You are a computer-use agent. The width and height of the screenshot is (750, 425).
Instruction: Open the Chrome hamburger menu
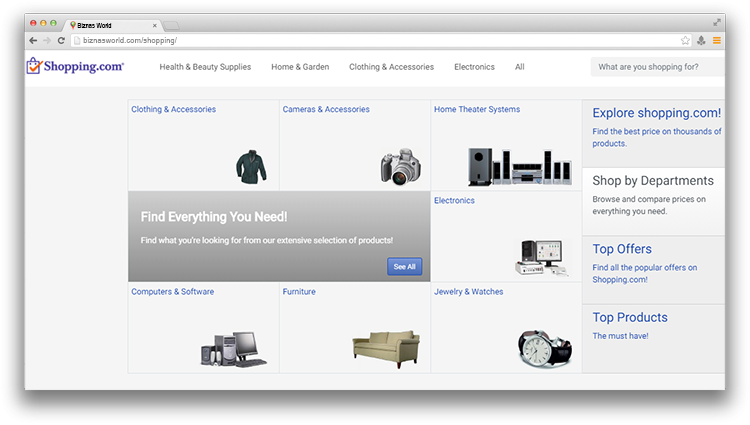(716, 40)
